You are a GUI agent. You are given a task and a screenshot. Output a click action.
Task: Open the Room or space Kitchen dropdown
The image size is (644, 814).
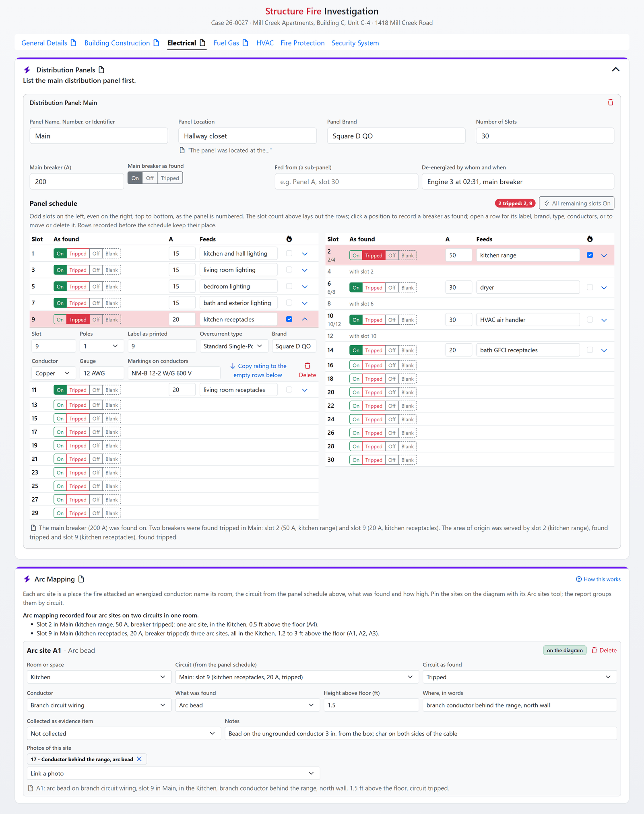tap(99, 677)
